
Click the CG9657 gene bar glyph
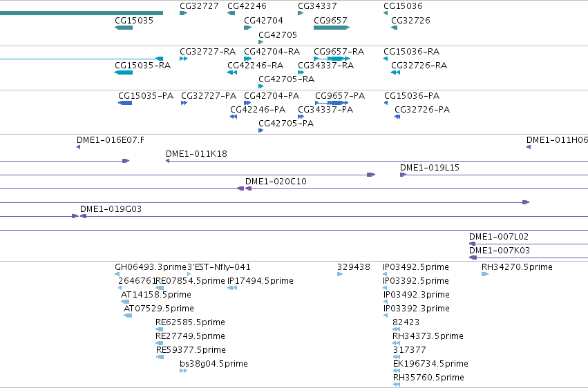point(332,28)
